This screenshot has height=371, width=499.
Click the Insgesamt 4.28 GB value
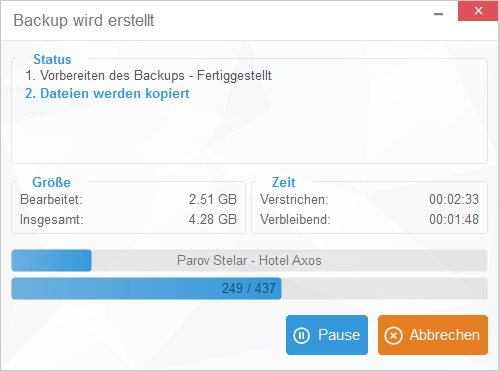[213, 219]
